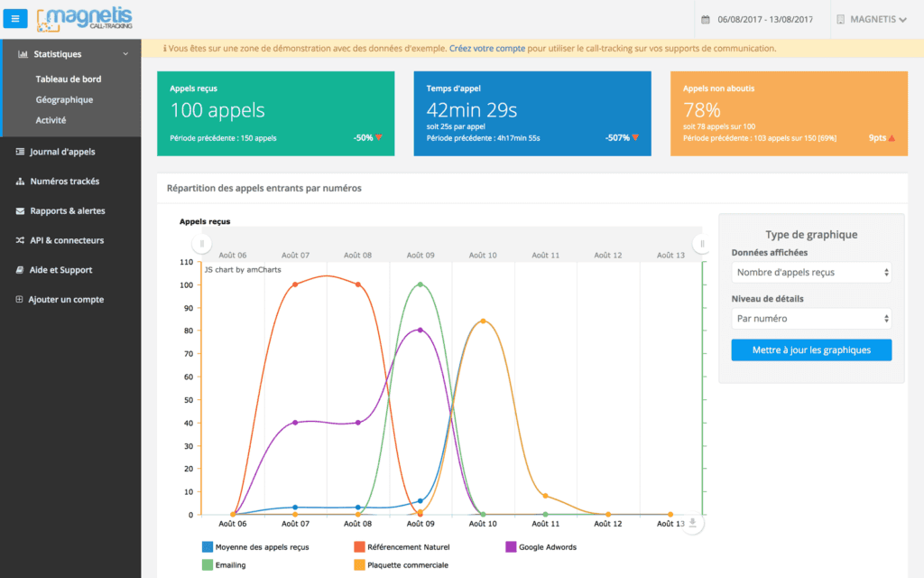Screen dimensions: 924x578
Task: Click the Mettre à jour les graphiques button
Action: (x=810, y=350)
